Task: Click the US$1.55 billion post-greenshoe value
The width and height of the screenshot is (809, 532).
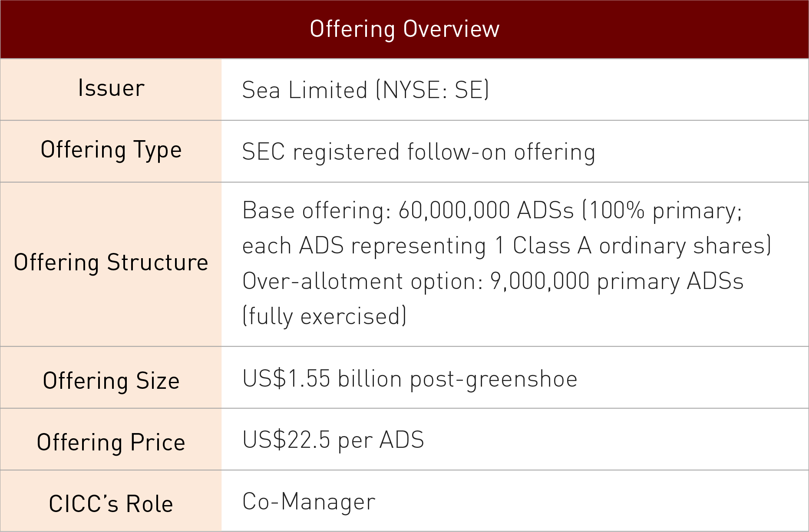Action: click(409, 379)
